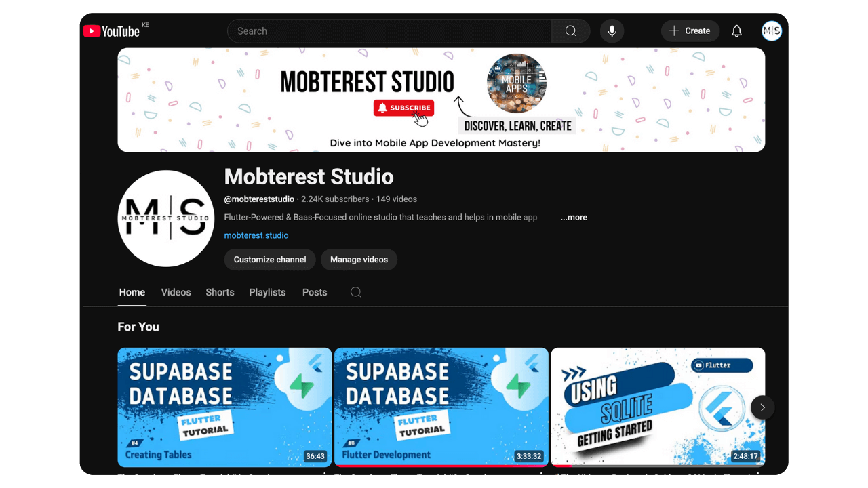
Task: Click the 149 videos text
Action: pos(397,199)
